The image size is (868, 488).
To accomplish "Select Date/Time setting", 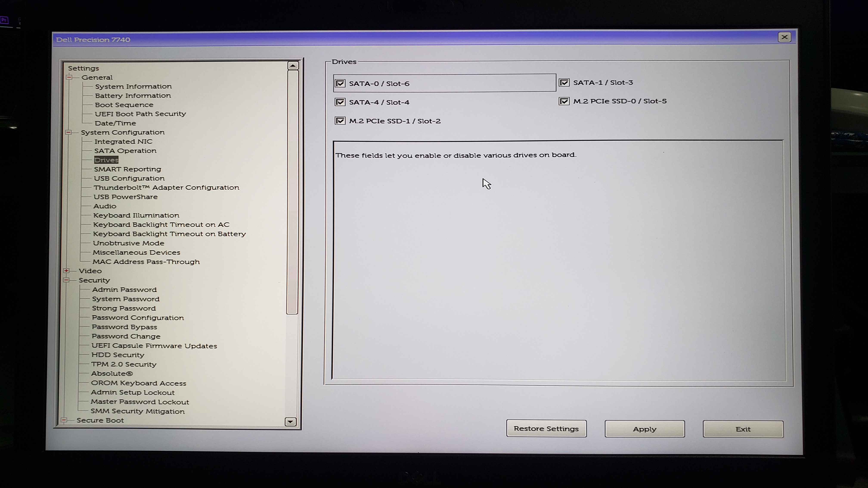I will tap(115, 123).
